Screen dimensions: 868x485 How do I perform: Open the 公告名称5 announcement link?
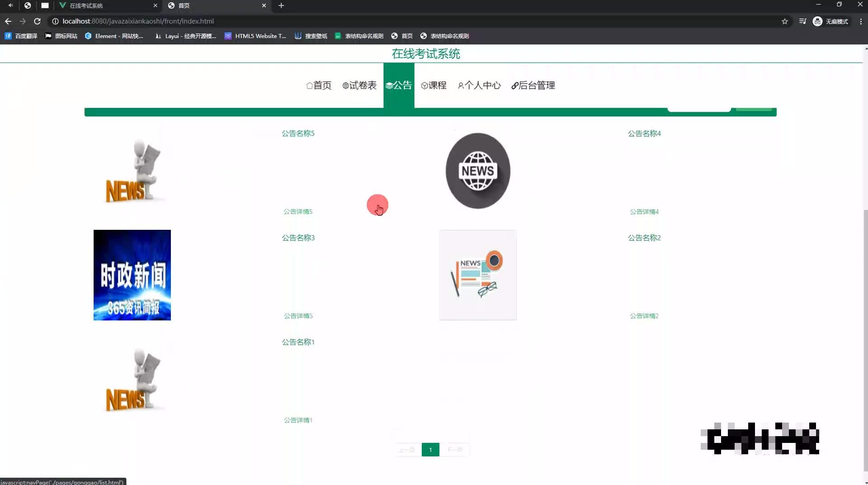click(x=298, y=133)
